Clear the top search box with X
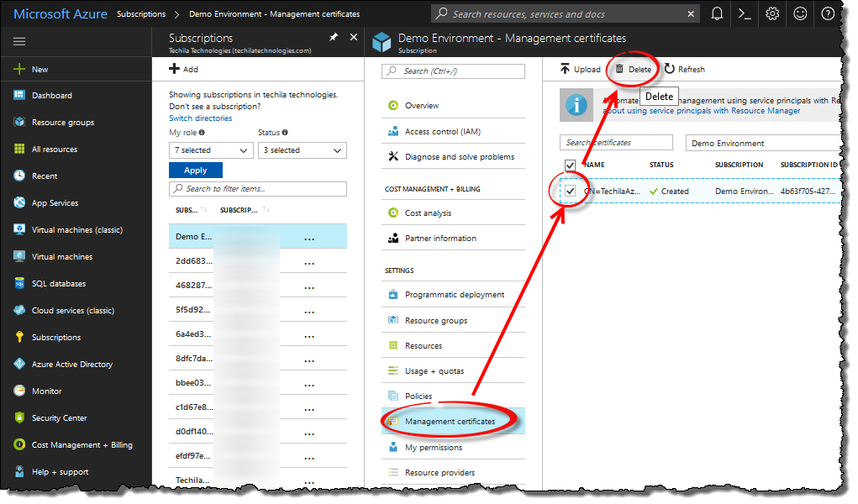 point(691,14)
